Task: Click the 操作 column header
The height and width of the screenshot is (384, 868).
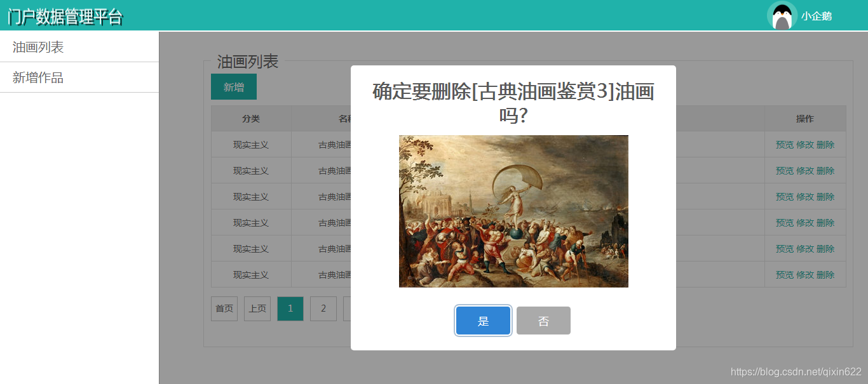Action: coord(805,119)
